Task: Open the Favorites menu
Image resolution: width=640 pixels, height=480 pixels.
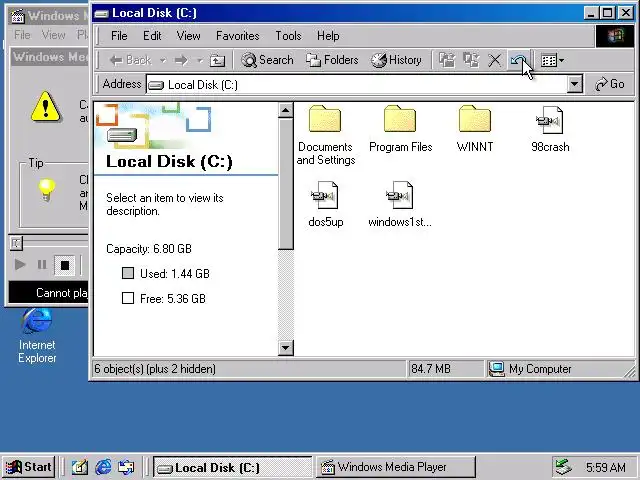Action: point(238,36)
